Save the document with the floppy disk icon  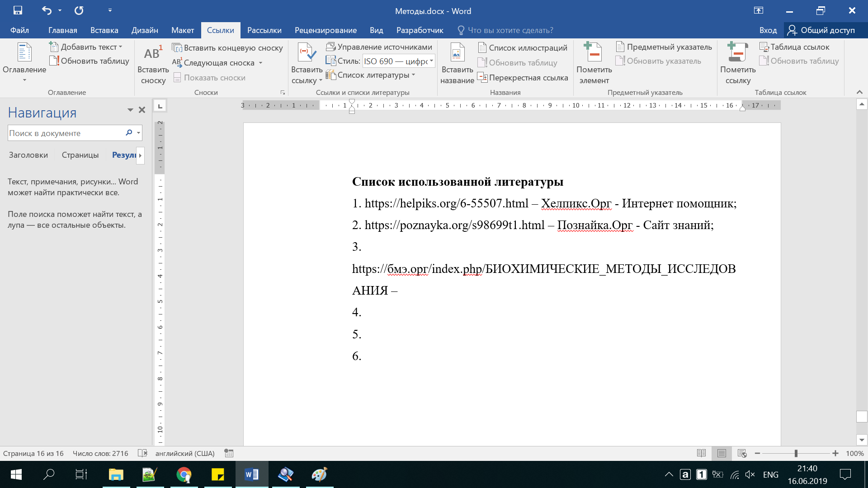click(18, 10)
